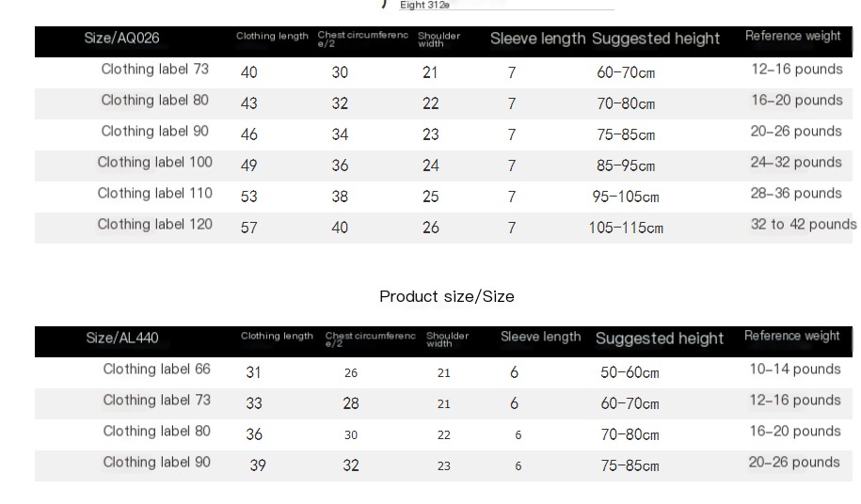Click the clothing length value 57
The width and height of the screenshot is (861, 504).
click(248, 228)
